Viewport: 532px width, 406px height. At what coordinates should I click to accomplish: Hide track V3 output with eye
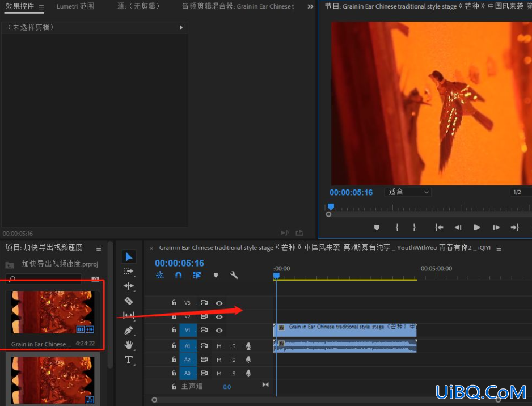tap(219, 303)
